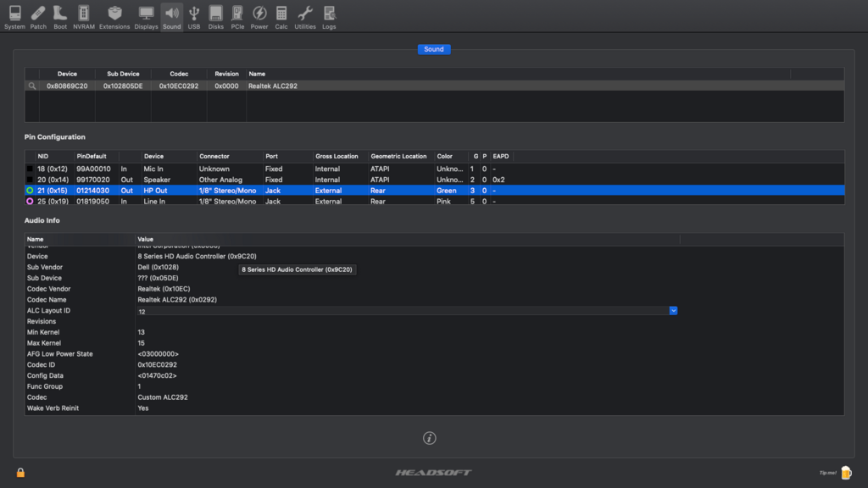Open the NVRAM section
Viewport: 868px width, 488px height.
pyautogui.click(x=84, y=16)
